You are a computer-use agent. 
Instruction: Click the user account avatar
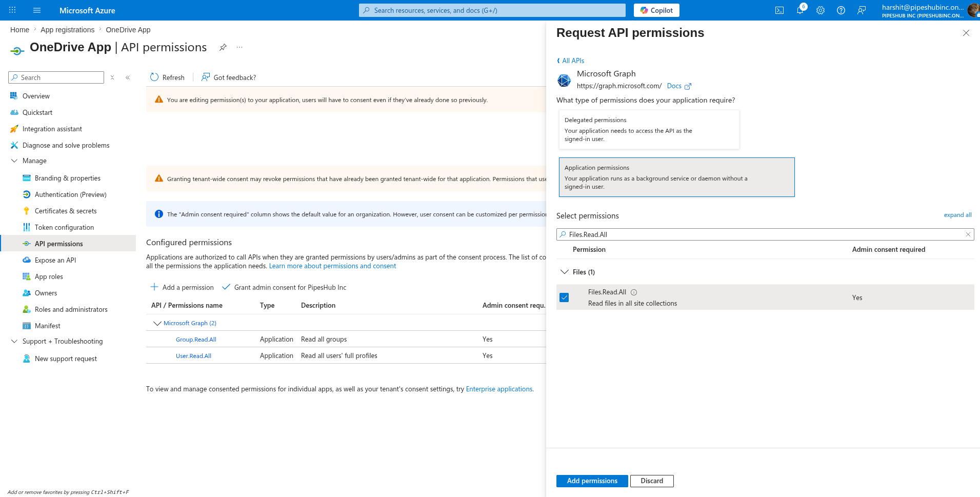973,10
